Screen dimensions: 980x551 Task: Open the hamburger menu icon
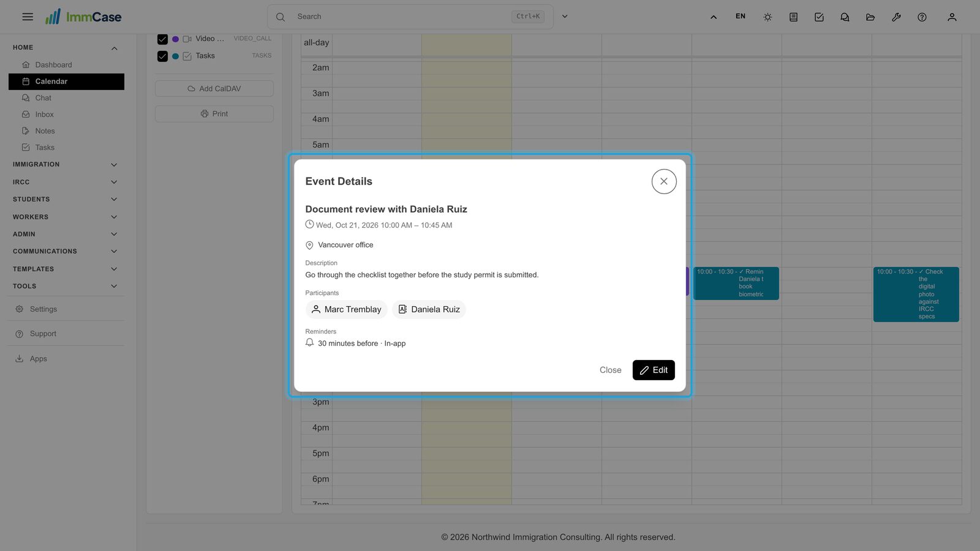click(x=28, y=17)
